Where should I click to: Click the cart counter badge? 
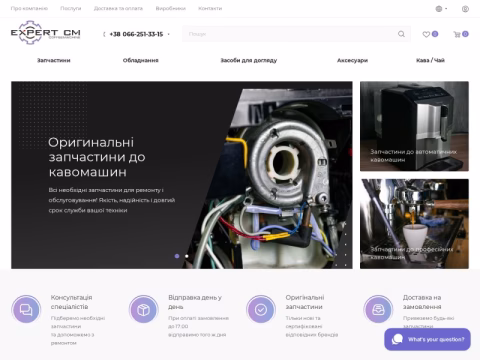pos(466,34)
